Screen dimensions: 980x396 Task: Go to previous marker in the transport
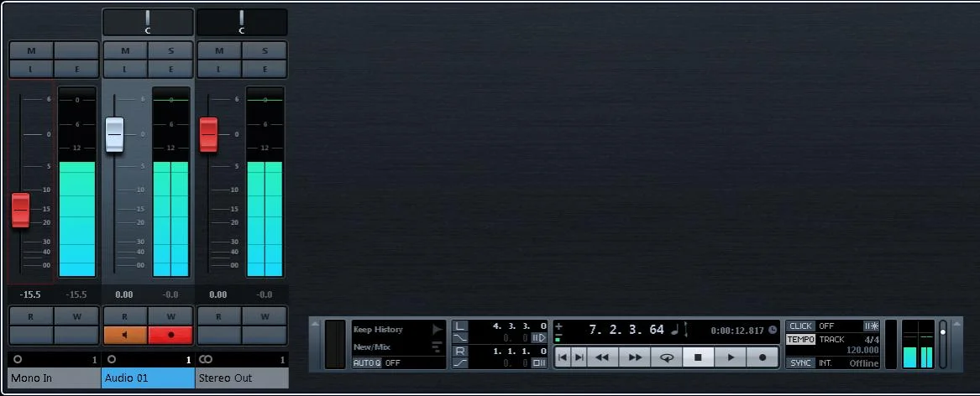pos(563,357)
